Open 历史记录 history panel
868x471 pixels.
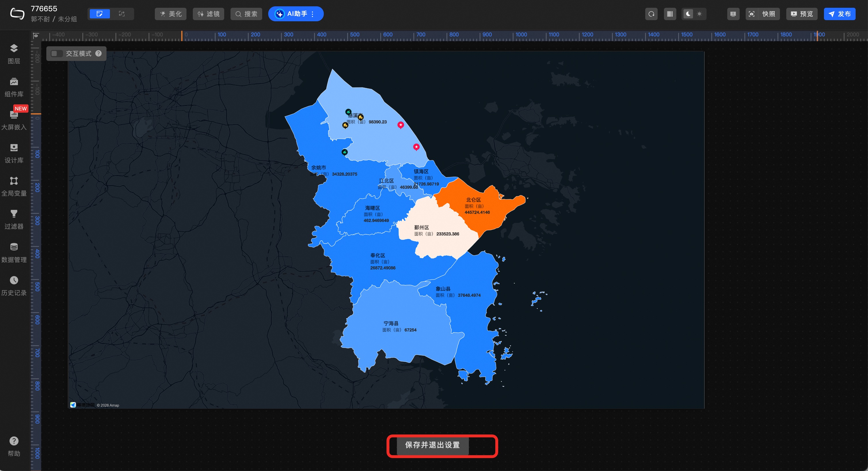[x=14, y=286]
